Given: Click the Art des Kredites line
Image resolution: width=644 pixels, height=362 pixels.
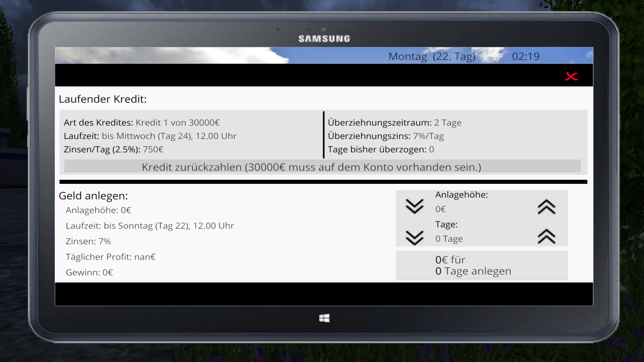Looking at the screenshot, I should 142,123.
